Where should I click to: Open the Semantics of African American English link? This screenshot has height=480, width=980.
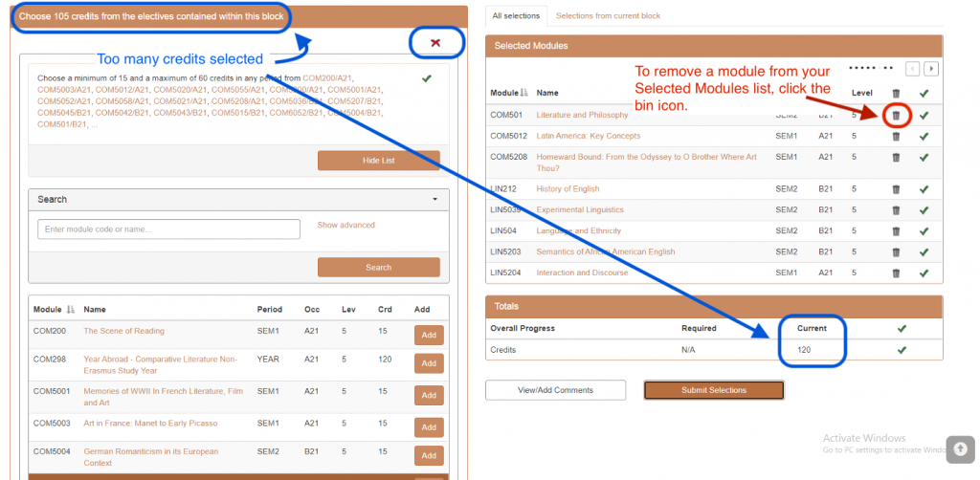(x=605, y=252)
